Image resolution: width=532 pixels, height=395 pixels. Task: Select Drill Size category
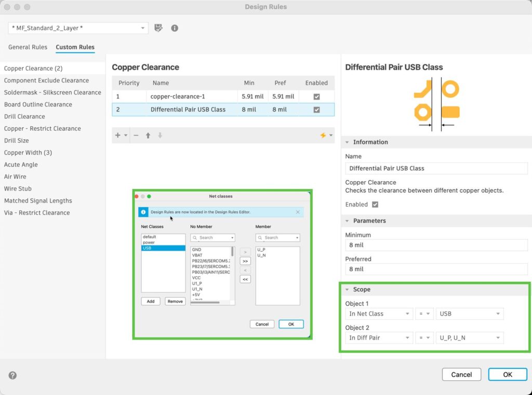coord(52,140)
